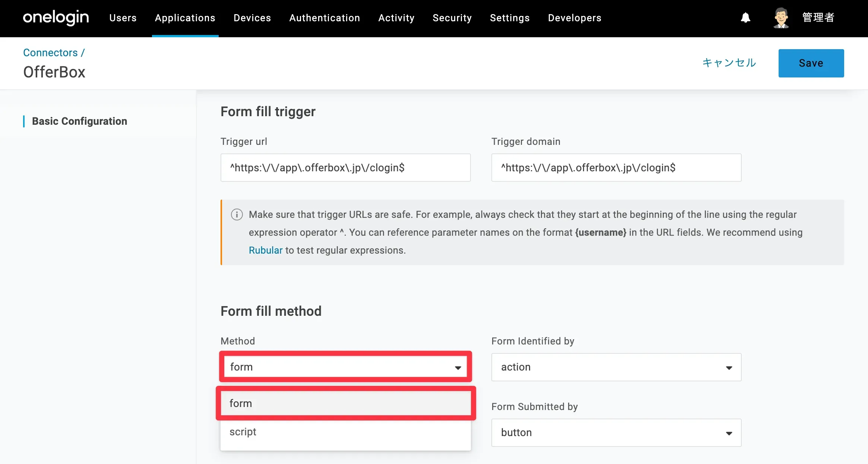868x464 pixels.
Task: Select the form option in list
Action: [345, 404]
